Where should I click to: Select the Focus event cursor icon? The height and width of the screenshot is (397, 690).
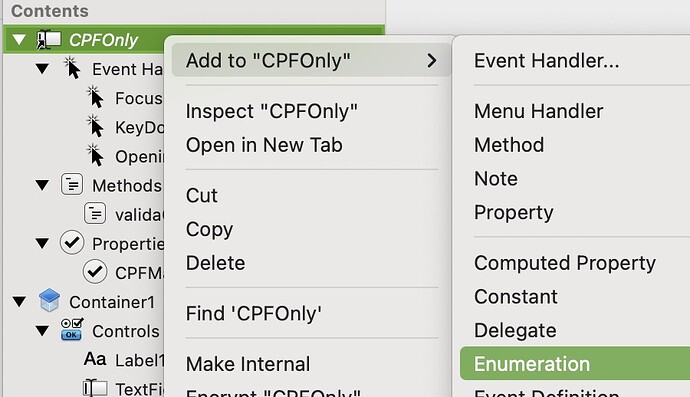(x=95, y=97)
